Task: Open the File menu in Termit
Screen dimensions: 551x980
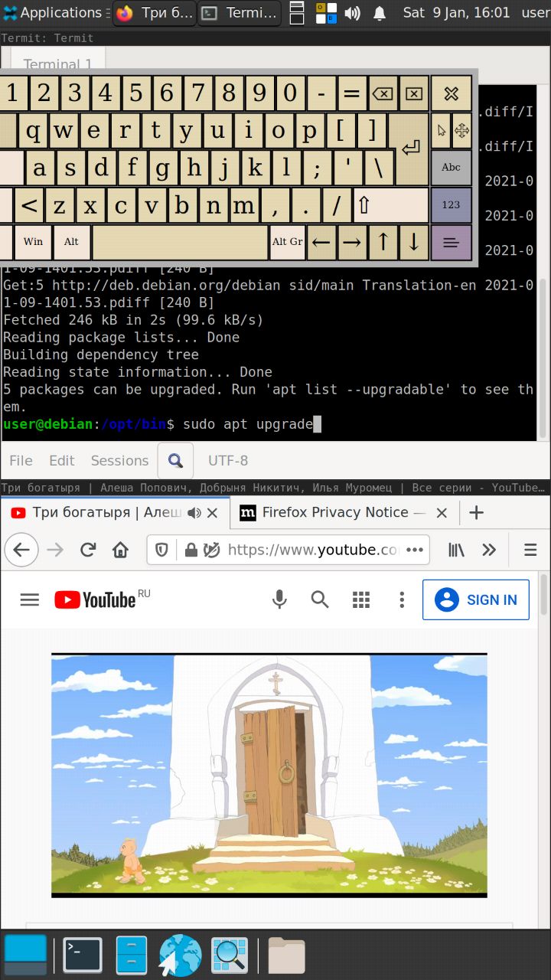Action: point(21,460)
